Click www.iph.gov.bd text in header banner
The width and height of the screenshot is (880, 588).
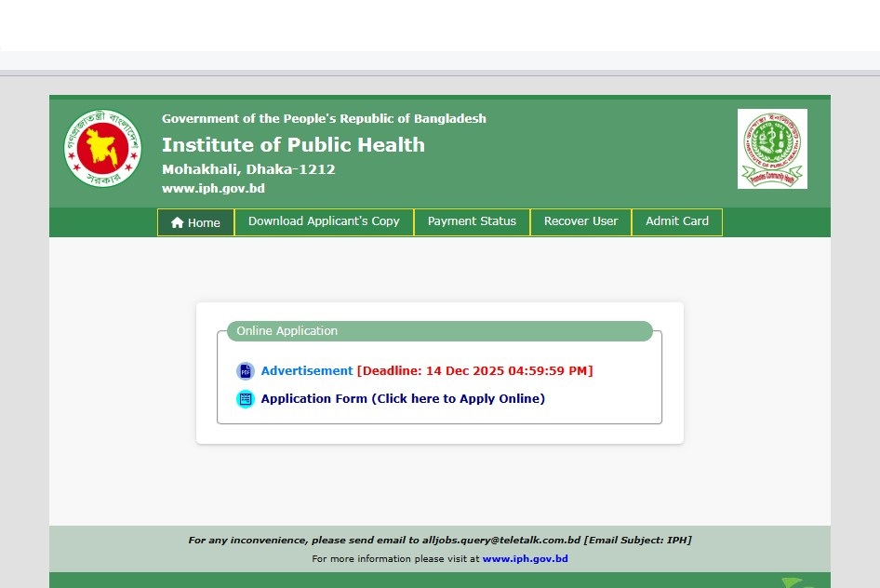tap(213, 189)
